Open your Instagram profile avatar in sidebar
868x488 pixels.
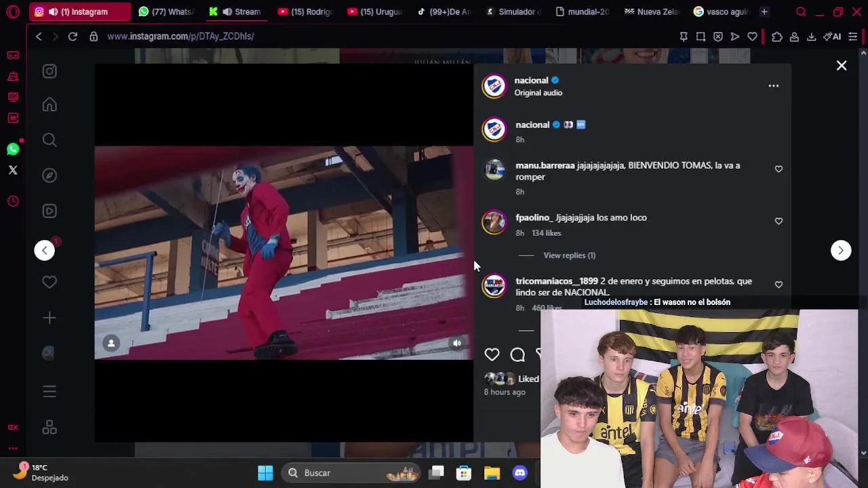[48, 353]
